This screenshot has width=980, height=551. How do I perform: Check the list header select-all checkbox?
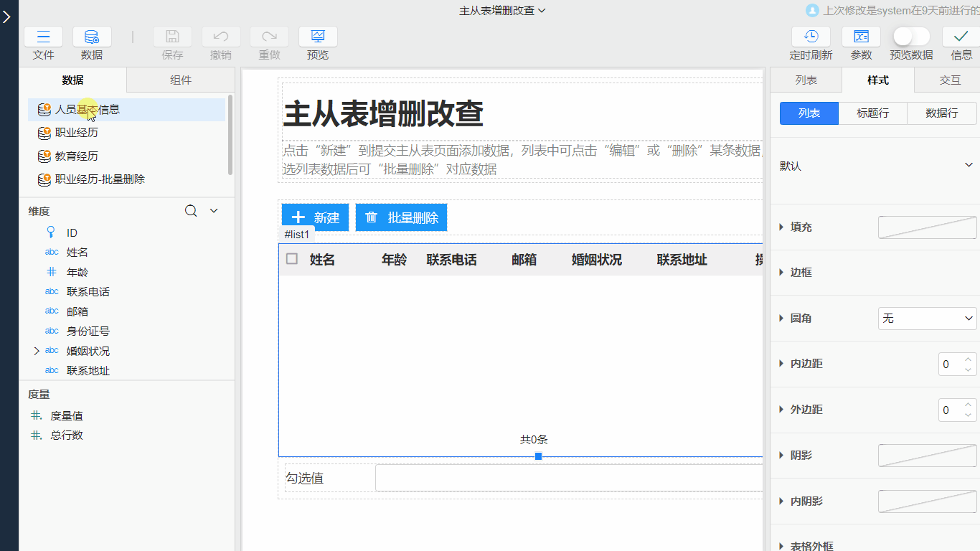(292, 259)
